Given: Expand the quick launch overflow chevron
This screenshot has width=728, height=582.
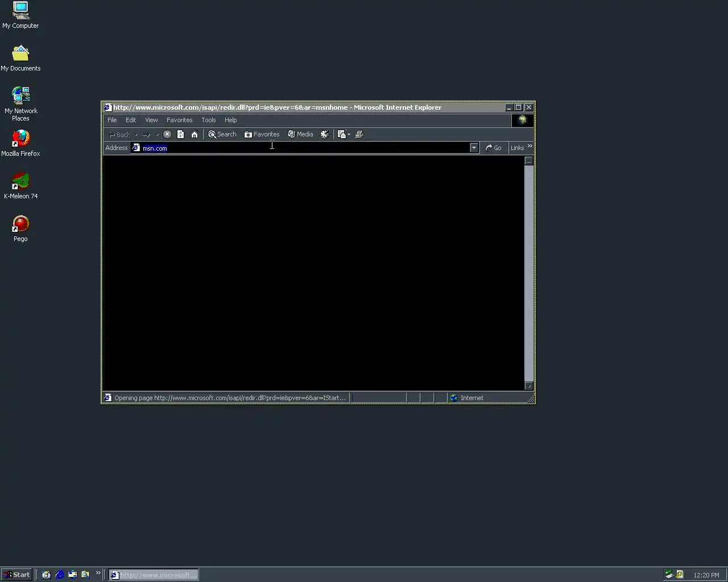Looking at the screenshot, I should (x=98, y=573).
